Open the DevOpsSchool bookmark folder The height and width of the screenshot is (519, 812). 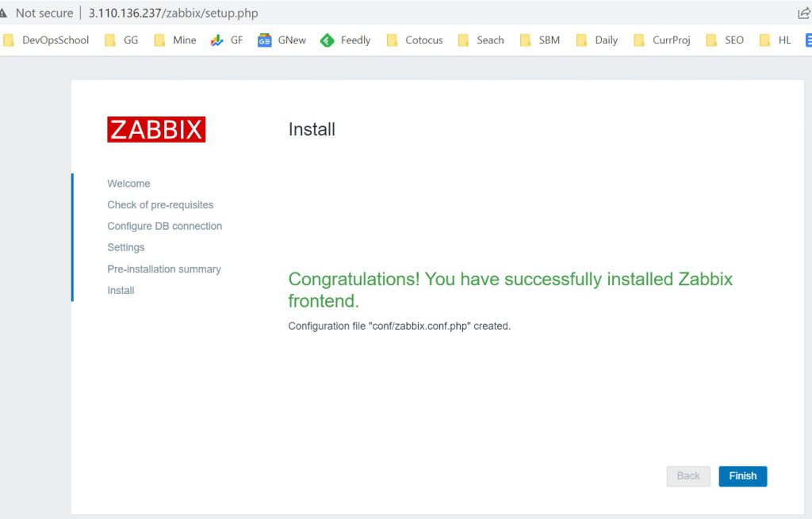pos(47,40)
